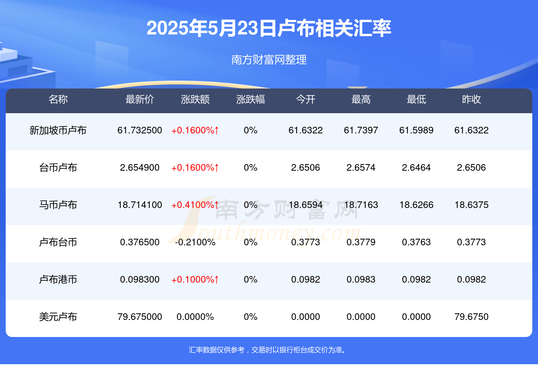The width and height of the screenshot is (538, 392).
Task: Click the subtitle 南方财富网整理
Action: (269, 59)
